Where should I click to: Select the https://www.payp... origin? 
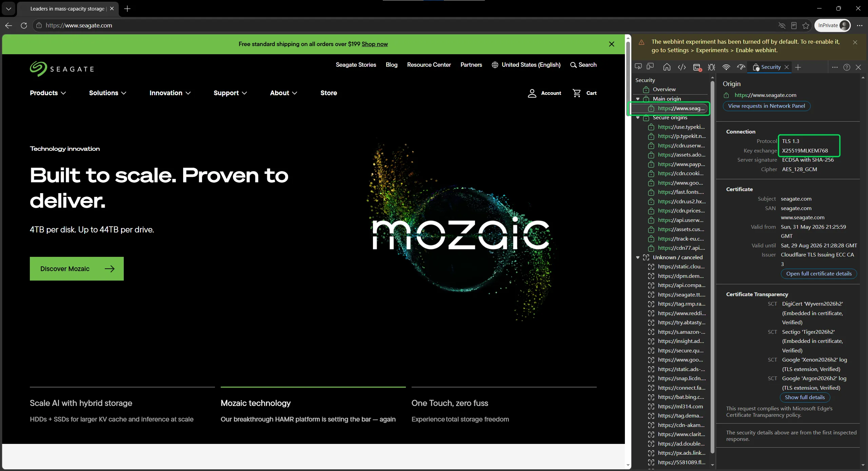pyautogui.click(x=681, y=164)
